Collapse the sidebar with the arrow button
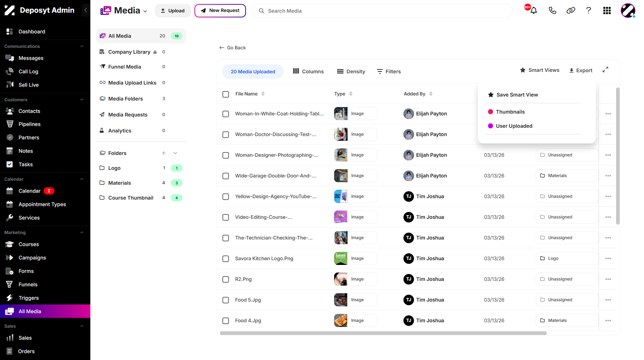644x360 pixels. pyautogui.click(x=86, y=10)
